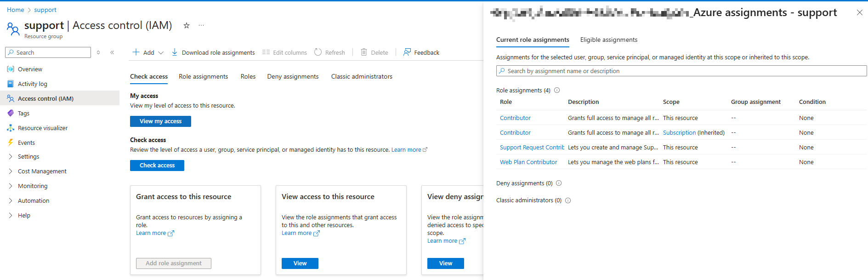Expand the Help section

tap(11, 215)
